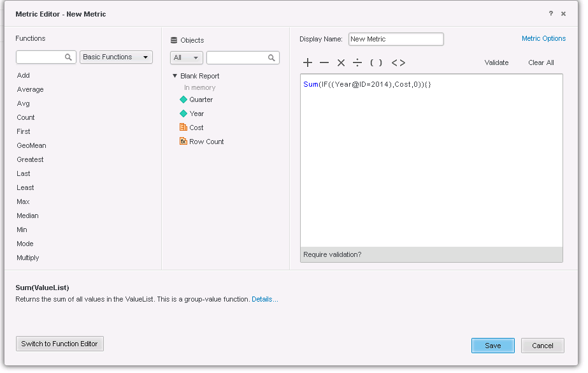Open the All objects filter dropdown
Screen dimensions: 588x373
[186, 58]
